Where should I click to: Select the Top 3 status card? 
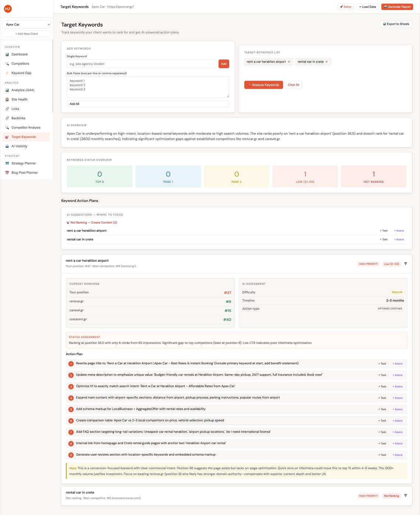pyautogui.click(x=100, y=177)
